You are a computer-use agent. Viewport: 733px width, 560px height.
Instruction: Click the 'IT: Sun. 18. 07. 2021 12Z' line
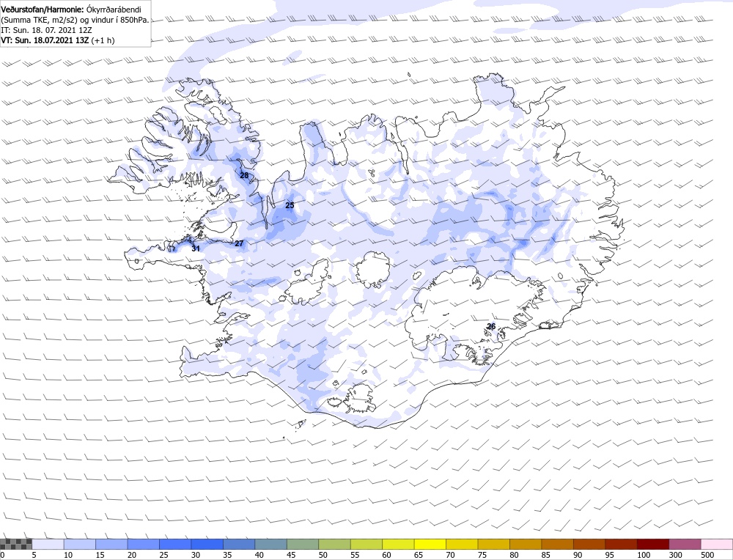click(x=46, y=30)
